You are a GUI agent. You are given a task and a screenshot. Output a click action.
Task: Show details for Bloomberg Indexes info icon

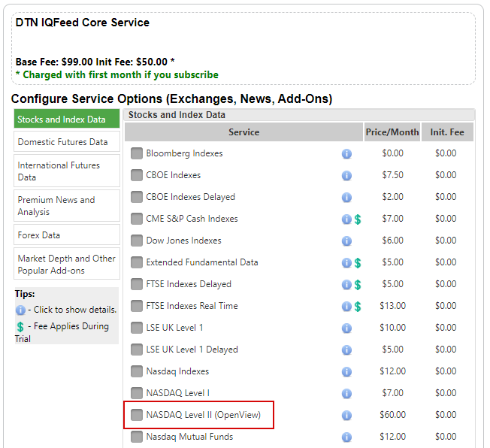(346, 154)
